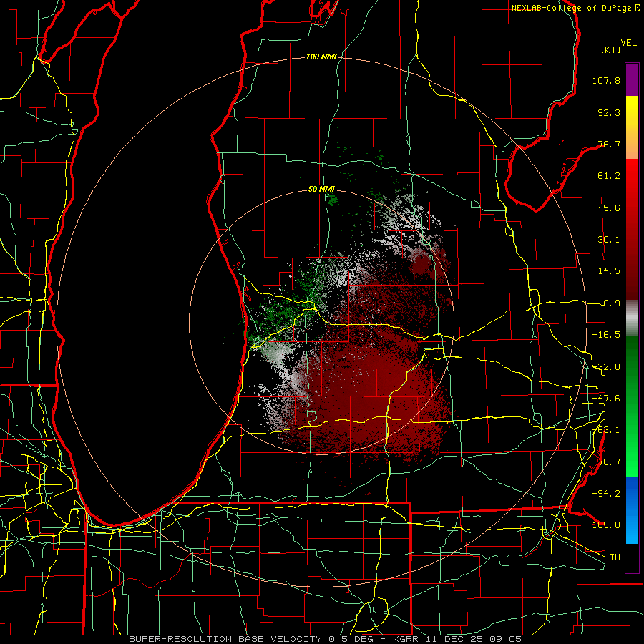Click the 30.1 legend value
Image resolution: width=644 pixels, height=644 pixels.
point(609,240)
